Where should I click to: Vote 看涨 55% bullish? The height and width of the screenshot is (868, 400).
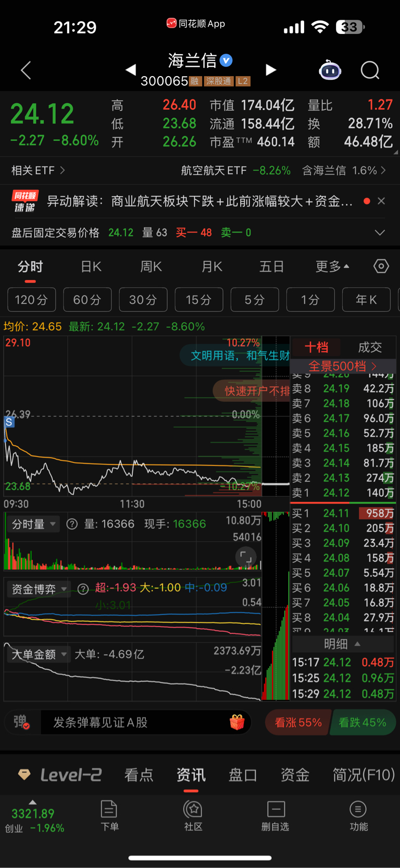click(298, 723)
